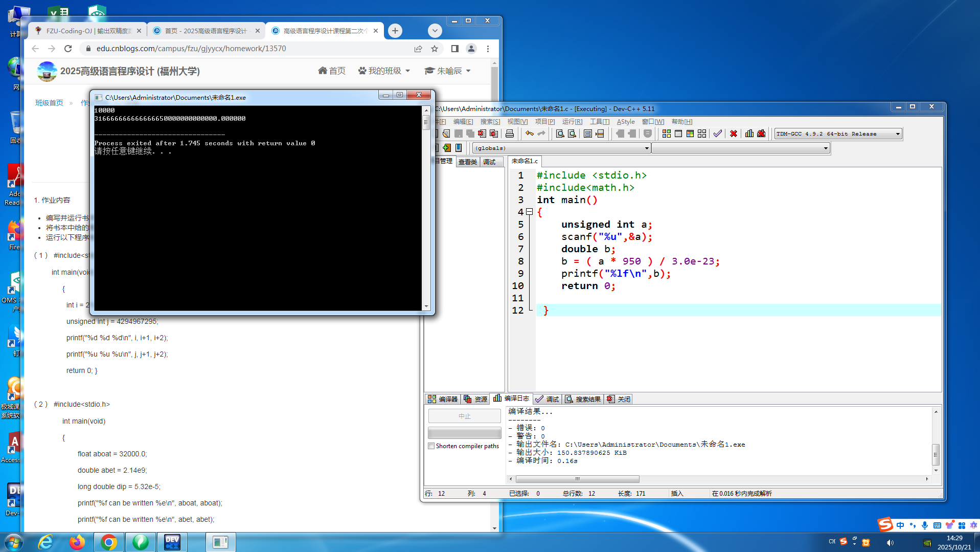This screenshot has width=980, height=552.
Task: Click the Undo arrow in Dev-C++ toolbar
Action: [x=530, y=134]
